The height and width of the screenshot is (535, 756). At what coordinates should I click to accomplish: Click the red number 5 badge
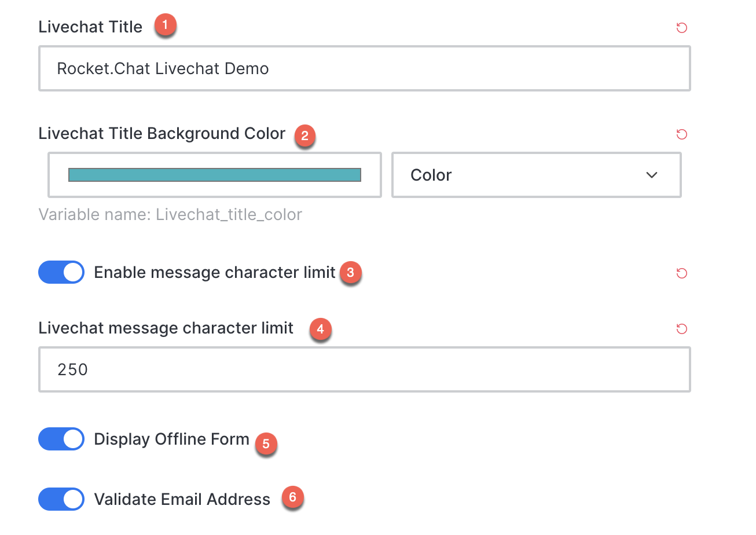click(x=266, y=444)
